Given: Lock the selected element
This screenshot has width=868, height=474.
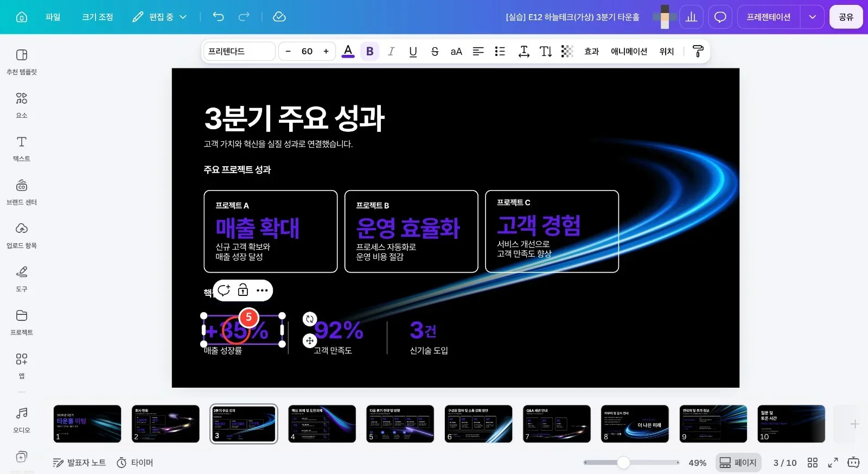Looking at the screenshot, I should pyautogui.click(x=243, y=290).
